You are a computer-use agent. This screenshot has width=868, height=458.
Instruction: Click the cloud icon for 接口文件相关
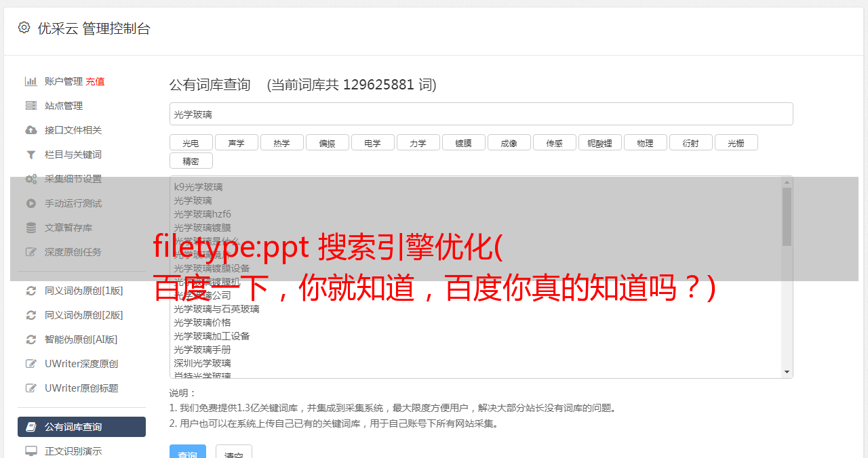[x=31, y=130]
